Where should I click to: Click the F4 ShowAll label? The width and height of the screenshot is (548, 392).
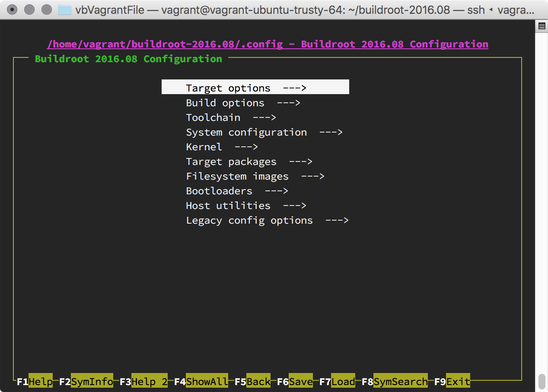[201, 381]
